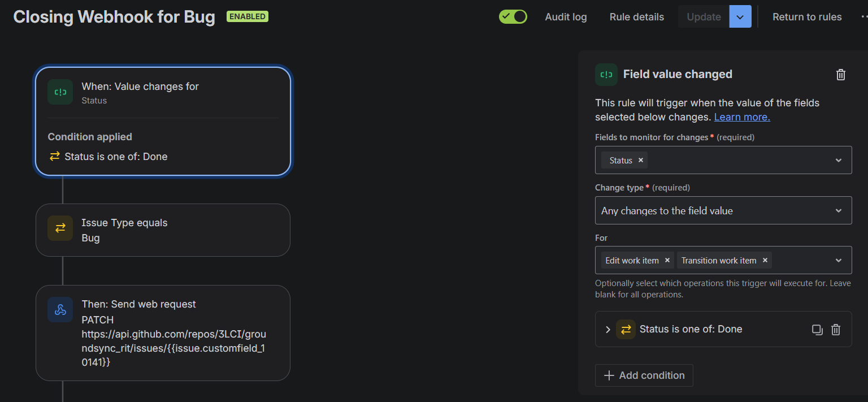This screenshot has height=402, width=868.
Task: Follow the Learn more link
Action: click(x=742, y=117)
